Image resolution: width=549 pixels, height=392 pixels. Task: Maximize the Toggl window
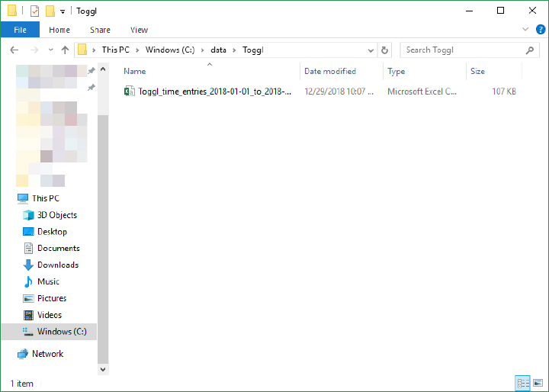click(x=501, y=11)
